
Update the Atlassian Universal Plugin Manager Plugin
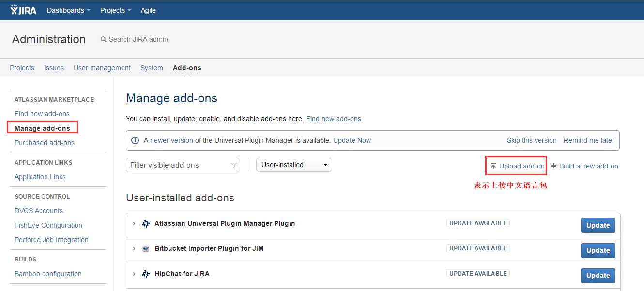tap(598, 225)
